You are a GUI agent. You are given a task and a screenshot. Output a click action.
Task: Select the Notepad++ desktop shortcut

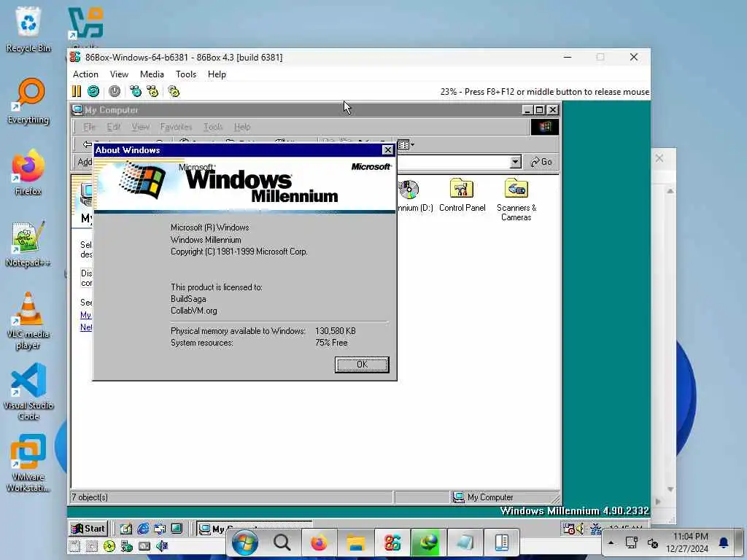(28, 244)
